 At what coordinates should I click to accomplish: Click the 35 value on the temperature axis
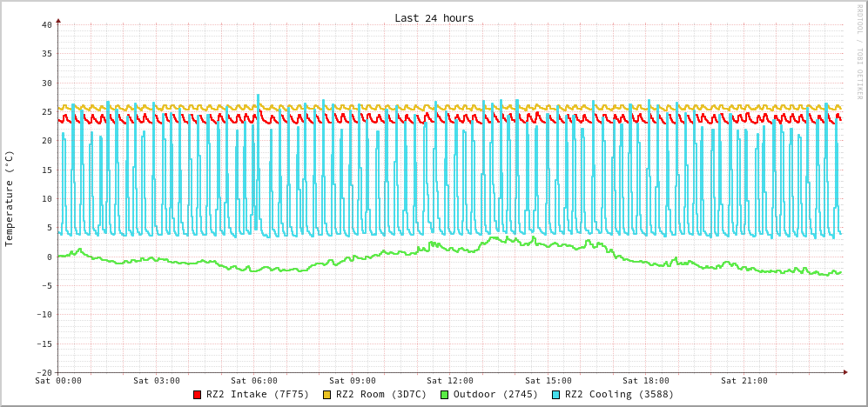[46, 54]
